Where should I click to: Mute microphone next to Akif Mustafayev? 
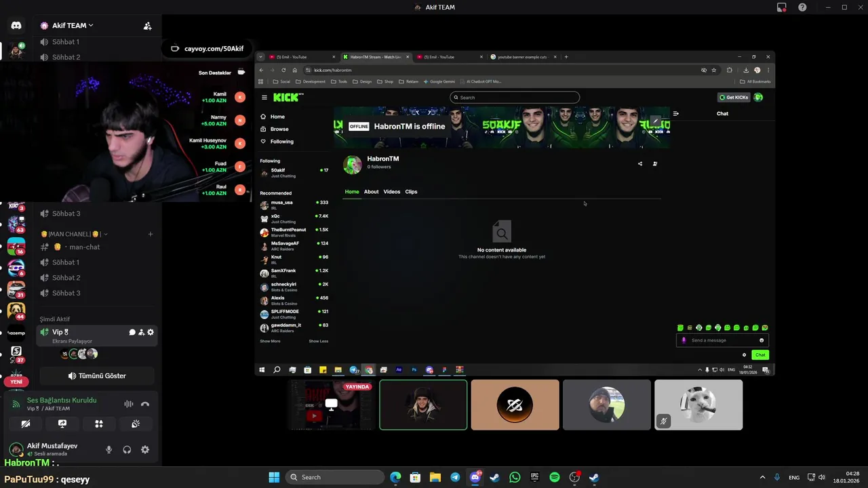(108, 449)
